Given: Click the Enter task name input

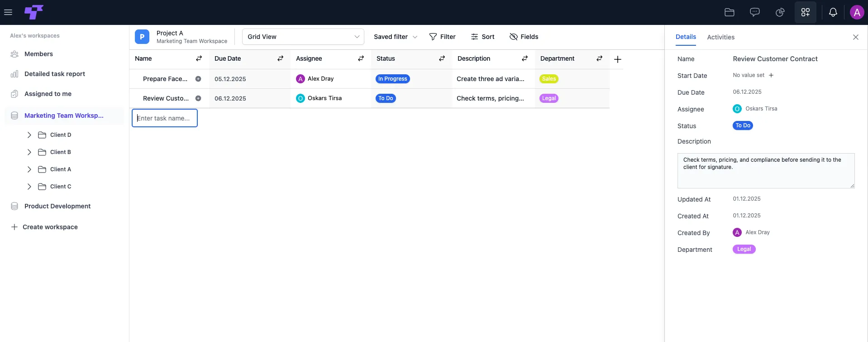Looking at the screenshot, I should coord(165,118).
